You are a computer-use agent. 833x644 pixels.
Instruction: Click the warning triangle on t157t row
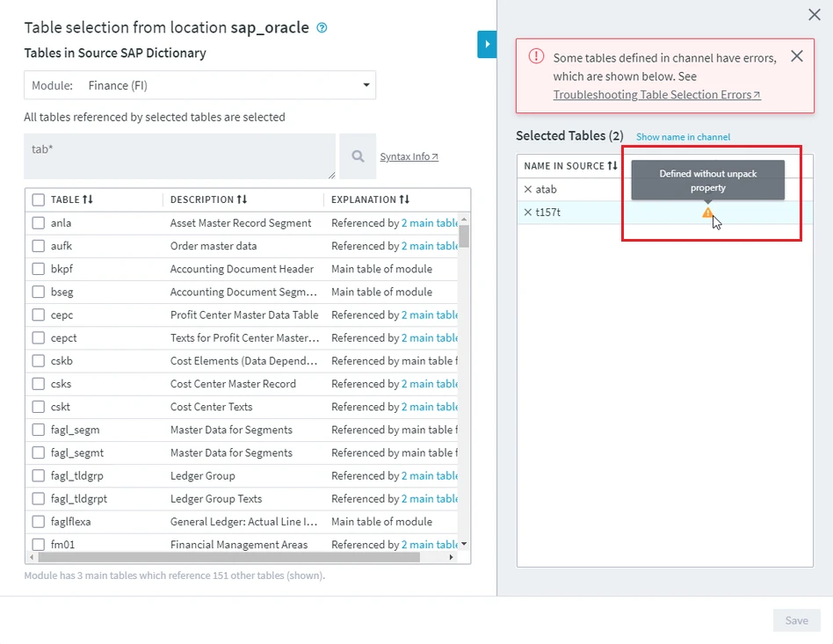point(707,213)
